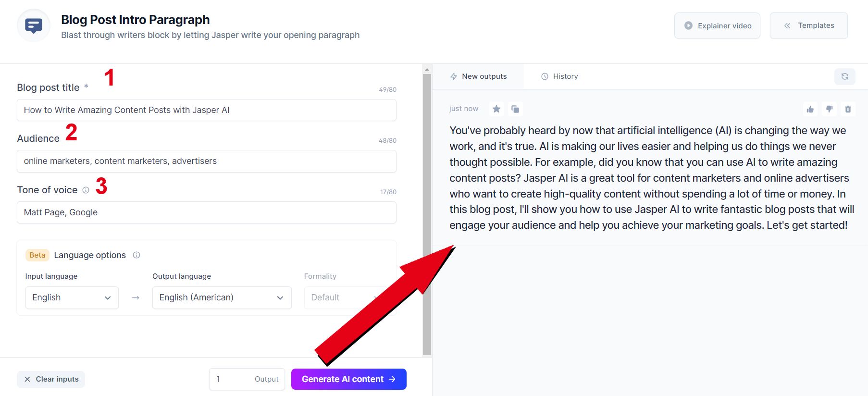The image size is (868, 396).
Task: Give thumbs down to generated output
Action: (x=829, y=109)
